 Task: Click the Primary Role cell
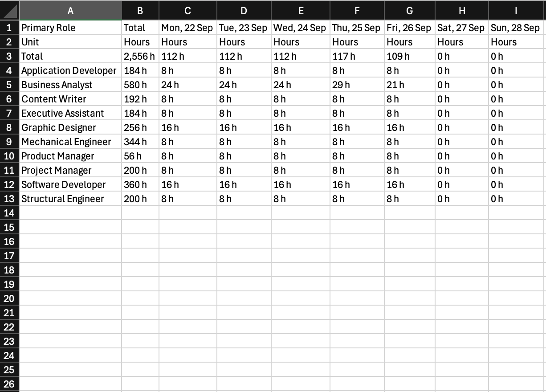click(70, 28)
